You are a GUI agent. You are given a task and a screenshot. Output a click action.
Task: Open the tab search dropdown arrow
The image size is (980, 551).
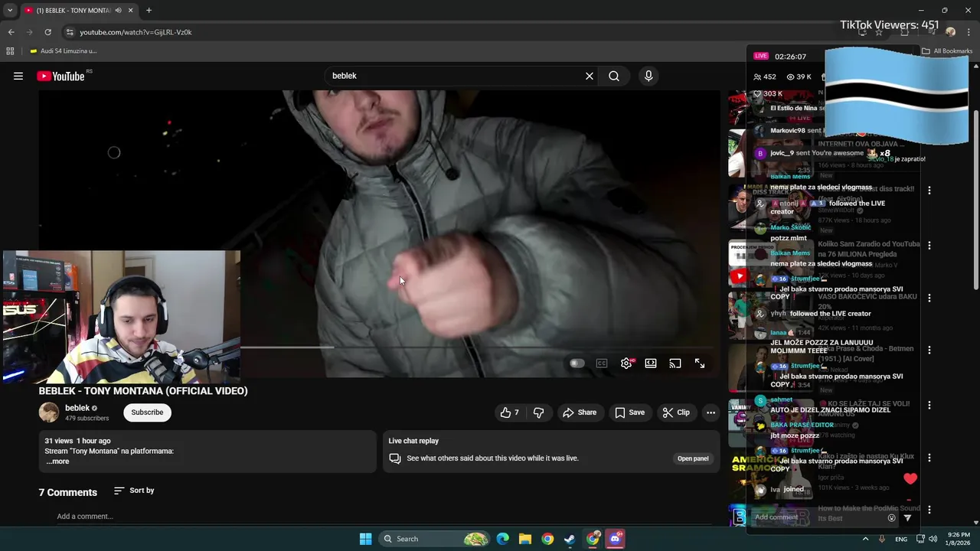pos(10,11)
